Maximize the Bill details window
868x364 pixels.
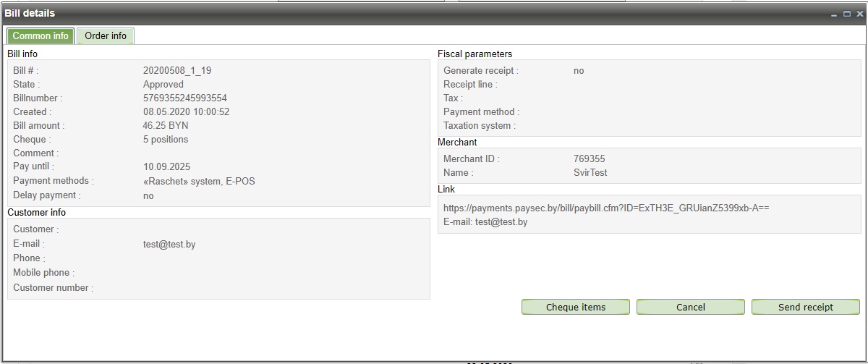(847, 14)
